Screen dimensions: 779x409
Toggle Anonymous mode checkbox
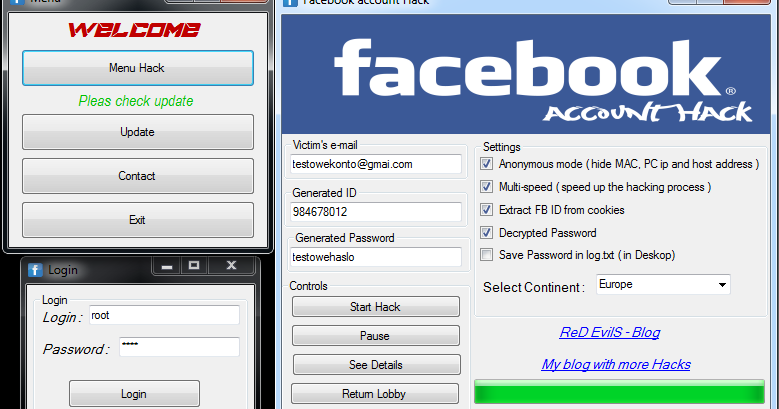pyautogui.click(x=486, y=164)
